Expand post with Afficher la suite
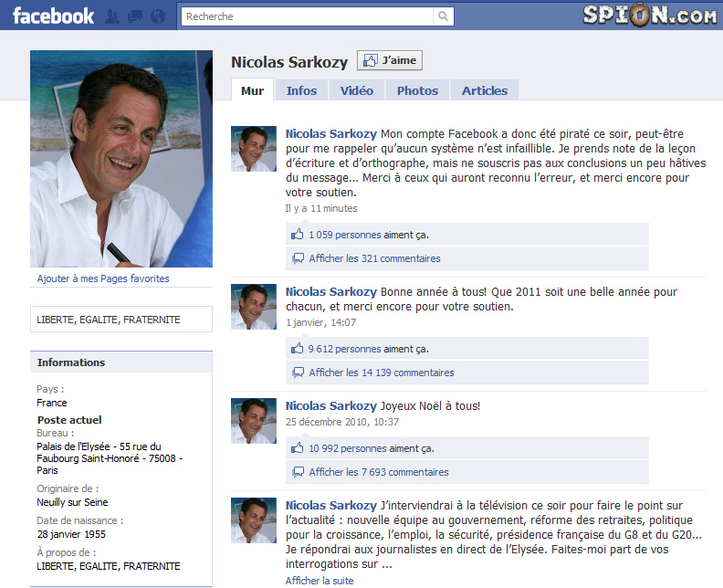This screenshot has width=723, height=588. coord(320,581)
